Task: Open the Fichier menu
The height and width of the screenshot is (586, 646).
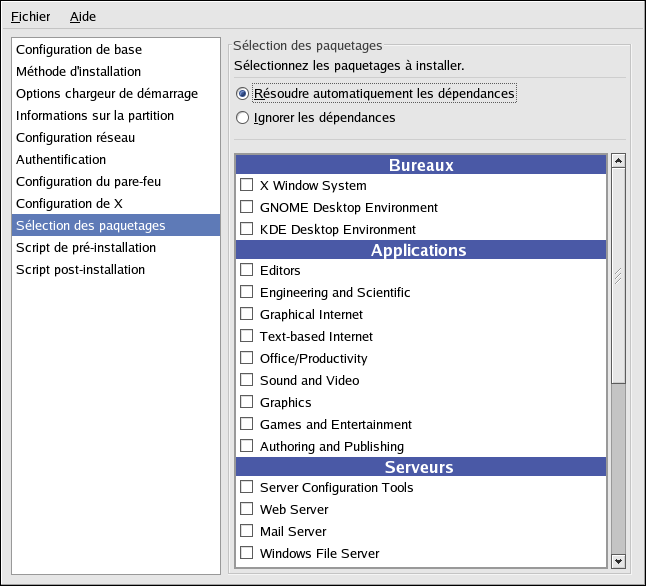Action: tap(30, 16)
